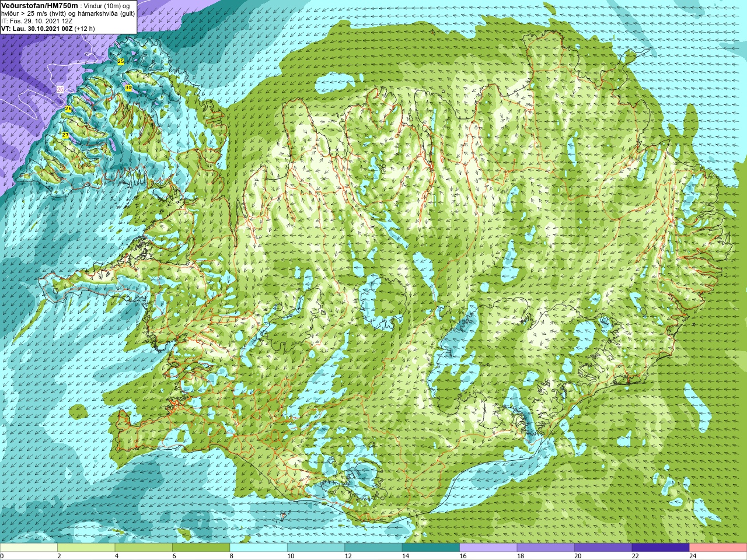Click the pink above-24 m/s legend swatch

[718, 548]
